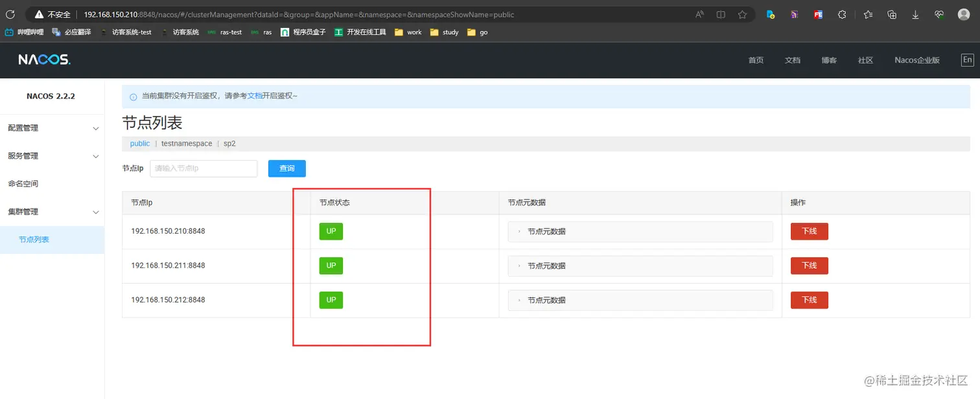Go to 首页 in the top navigation
The image size is (980, 399).
pyautogui.click(x=756, y=60)
